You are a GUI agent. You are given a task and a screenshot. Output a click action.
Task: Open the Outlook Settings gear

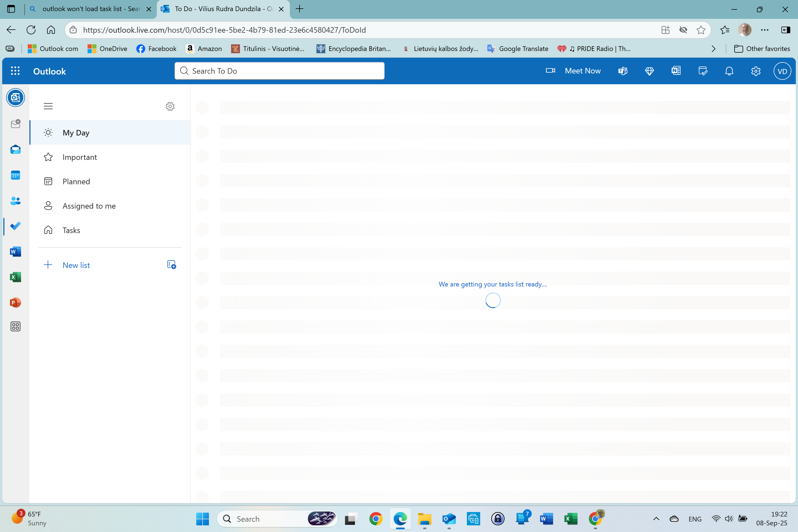click(756, 71)
